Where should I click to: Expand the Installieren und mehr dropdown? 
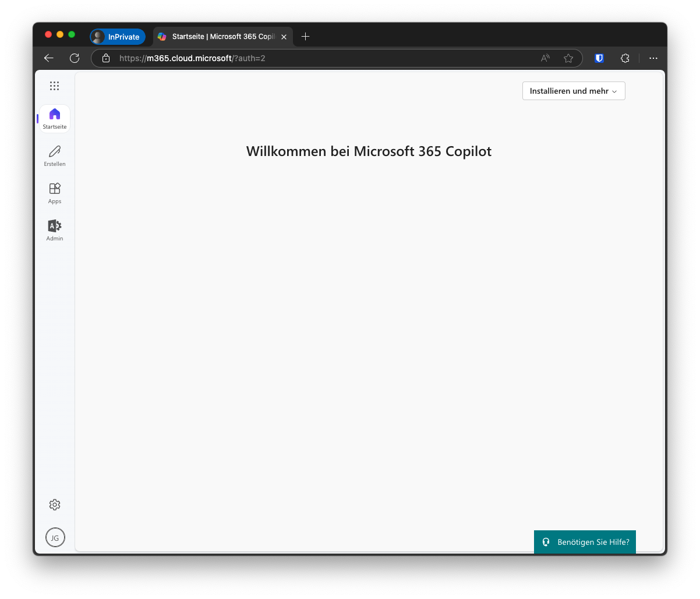(x=574, y=91)
